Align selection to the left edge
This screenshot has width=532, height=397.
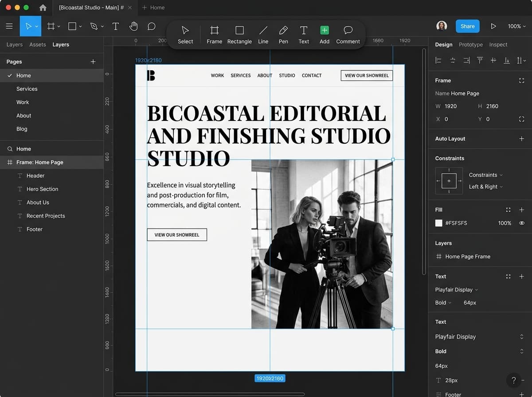(438, 60)
